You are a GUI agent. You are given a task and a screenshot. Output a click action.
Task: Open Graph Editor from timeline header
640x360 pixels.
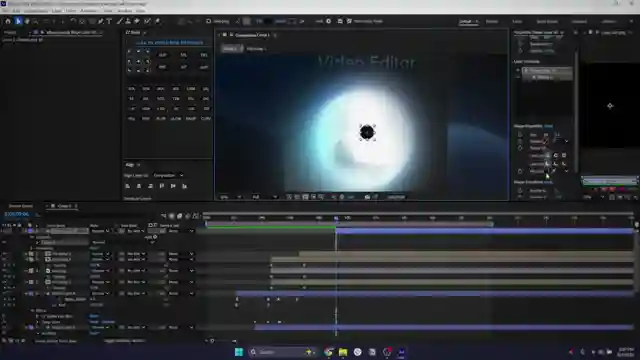tap(196, 216)
